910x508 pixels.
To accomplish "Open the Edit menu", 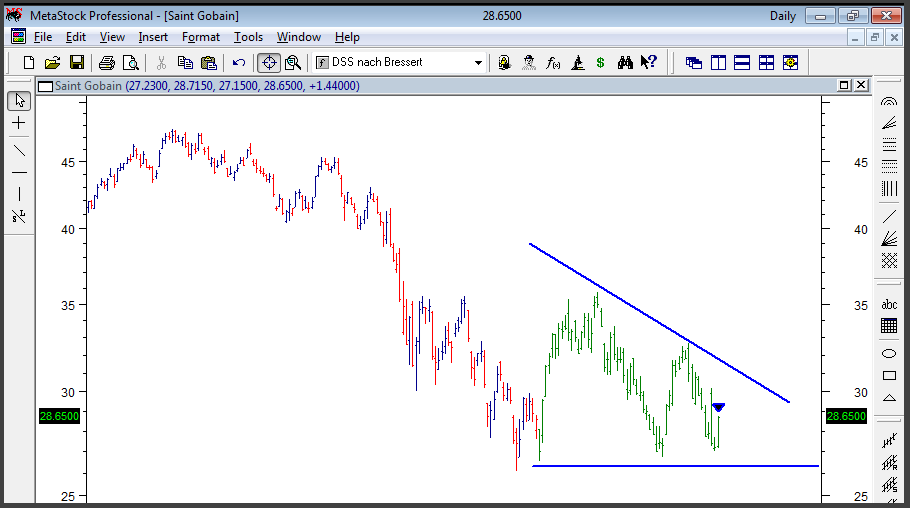I will click(75, 37).
